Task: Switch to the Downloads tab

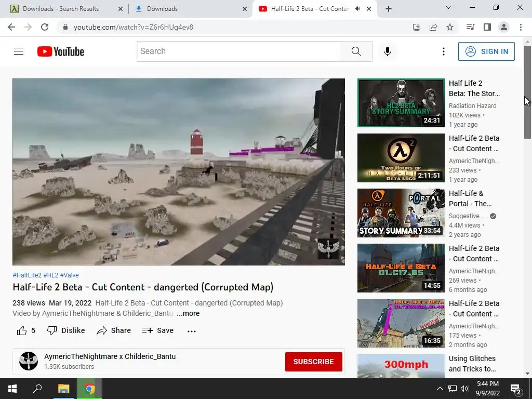Action: (190, 9)
